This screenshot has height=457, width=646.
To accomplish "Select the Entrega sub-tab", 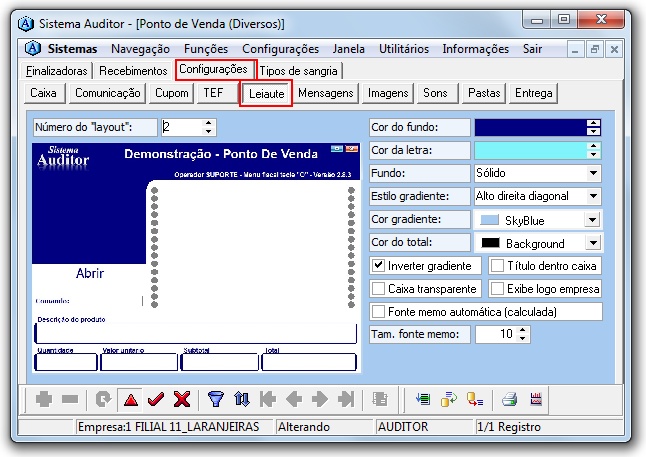I will pos(534,93).
